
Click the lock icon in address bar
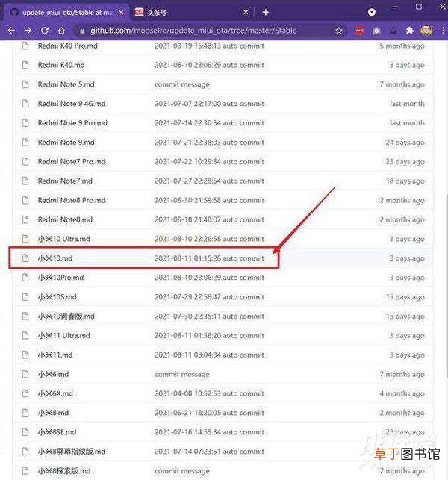[x=82, y=31]
